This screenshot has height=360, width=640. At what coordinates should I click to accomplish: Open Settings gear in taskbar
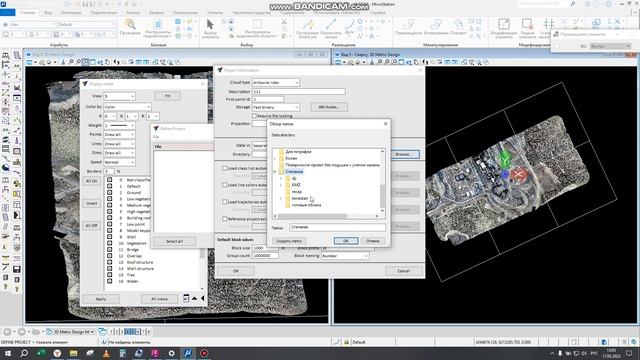click(x=171, y=353)
